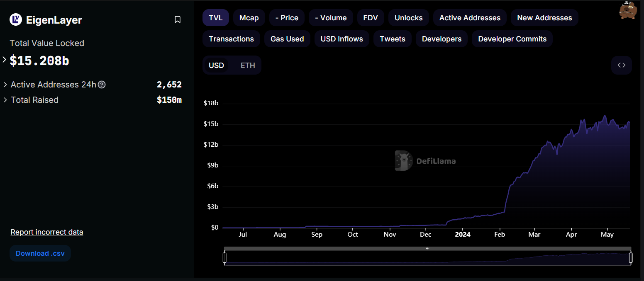The height and width of the screenshot is (281, 644).
Task: Enable the USD Inflows metric
Action: pyautogui.click(x=342, y=39)
